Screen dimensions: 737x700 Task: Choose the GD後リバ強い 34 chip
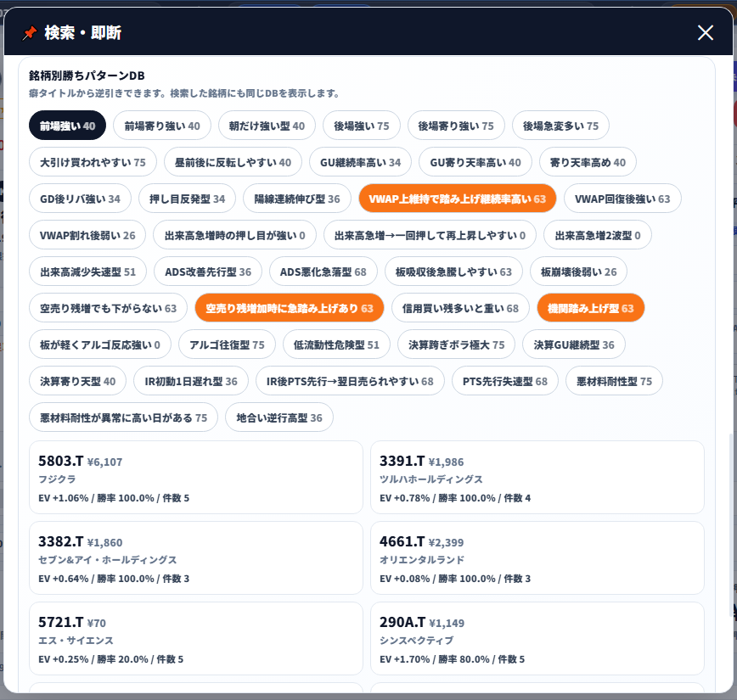click(x=80, y=199)
